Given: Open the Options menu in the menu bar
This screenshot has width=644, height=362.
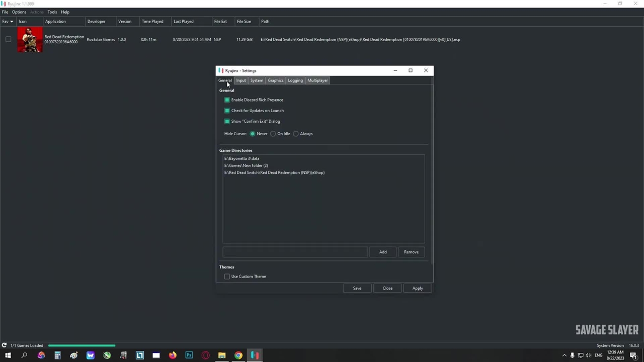Looking at the screenshot, I should [x=19, y=12].
